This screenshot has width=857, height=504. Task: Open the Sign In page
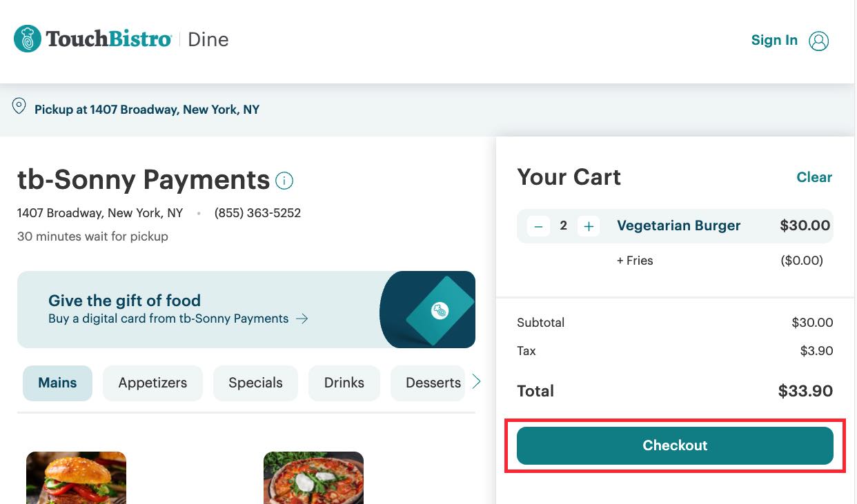774,40
